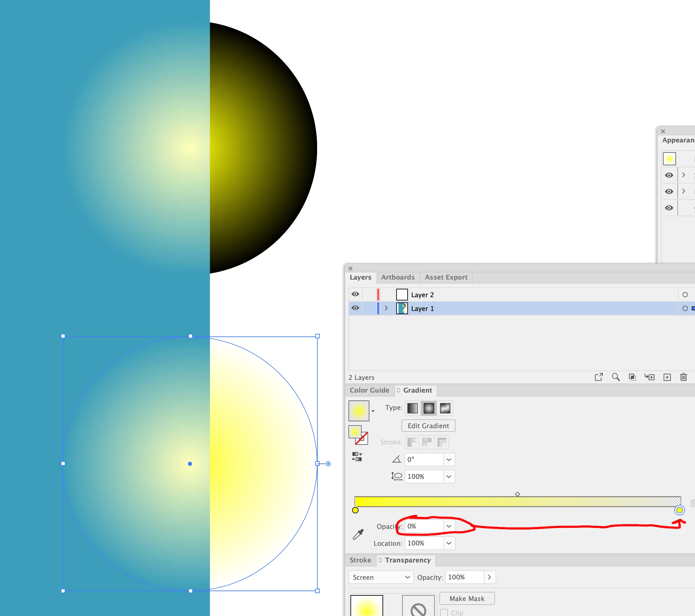Toggle first Appearance attribute visibility eye
The image size is (695, 616).
[669, 175]
